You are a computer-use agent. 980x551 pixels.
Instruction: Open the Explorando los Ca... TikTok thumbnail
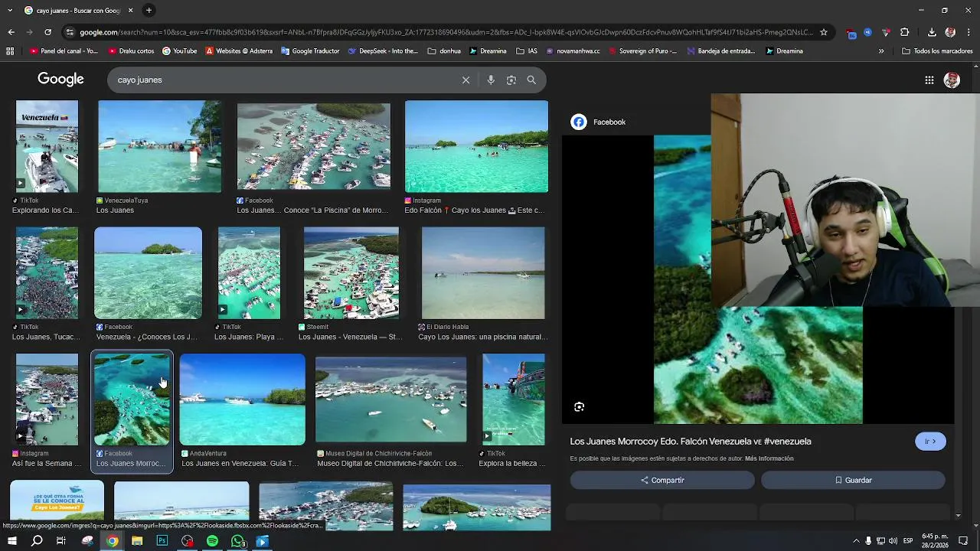click(47, 146)
